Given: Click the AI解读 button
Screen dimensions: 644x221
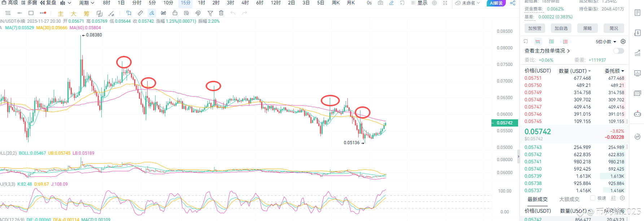Looking at the screenshot, I should click(x=496, y=3).
